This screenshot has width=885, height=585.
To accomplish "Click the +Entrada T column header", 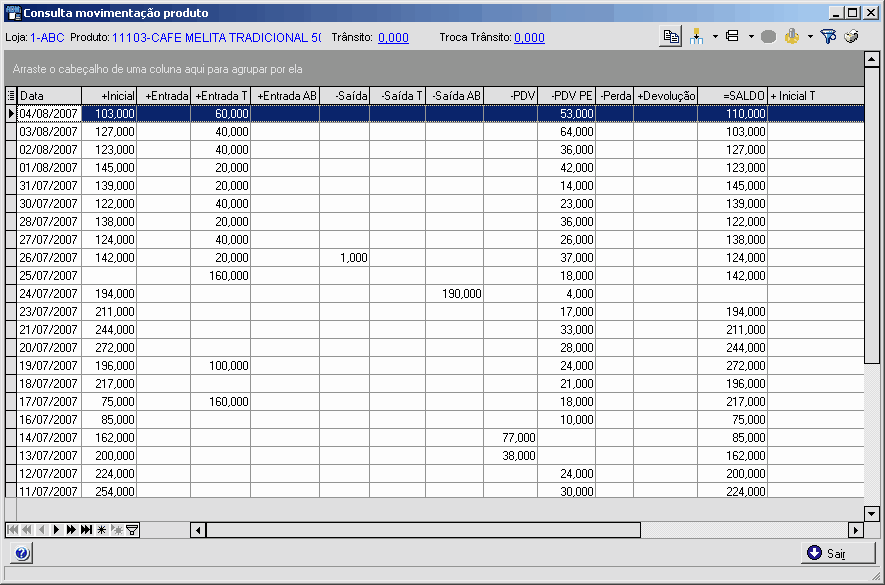I will tap(220, 95).
